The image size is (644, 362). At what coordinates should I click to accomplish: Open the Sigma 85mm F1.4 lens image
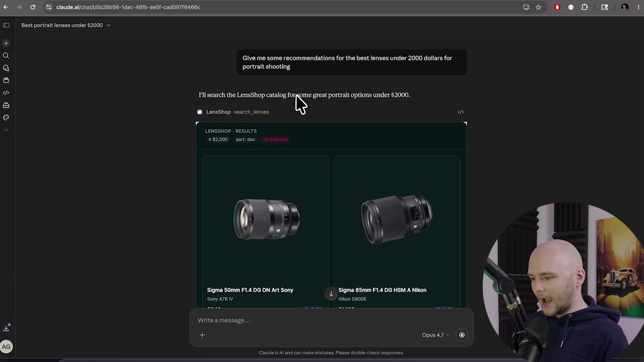point(396,219)
